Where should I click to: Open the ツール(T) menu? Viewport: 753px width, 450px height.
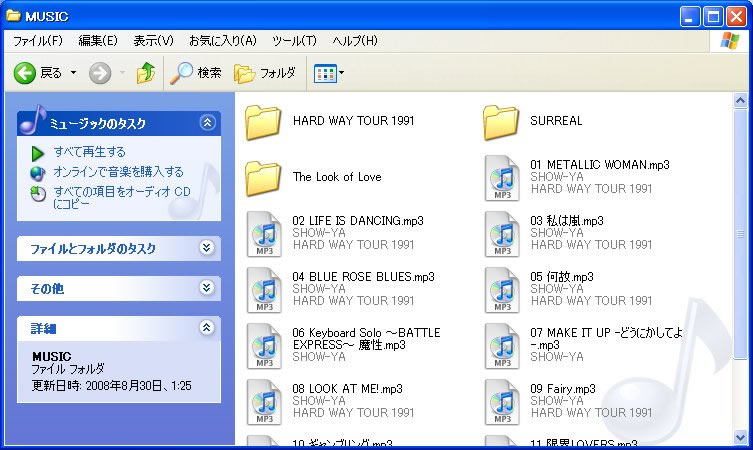tap(294, 41)
